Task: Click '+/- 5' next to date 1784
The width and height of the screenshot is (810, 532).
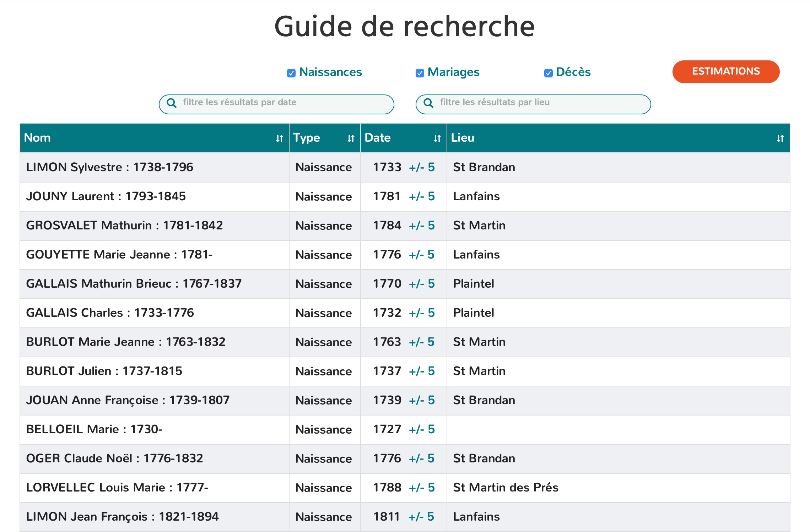Action: pos(422,226)
